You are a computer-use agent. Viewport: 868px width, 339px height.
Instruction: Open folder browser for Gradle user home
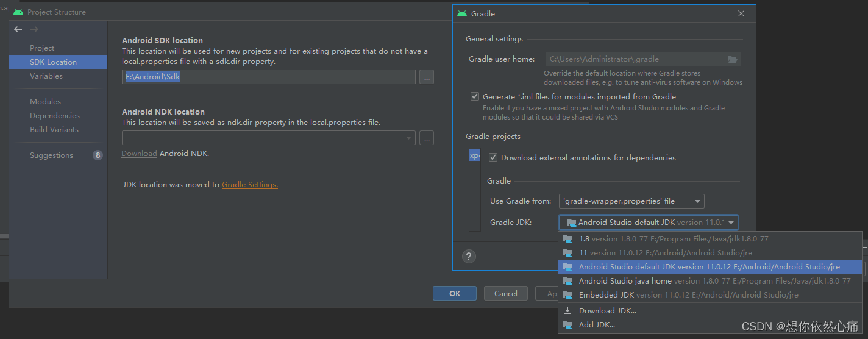tap(733, 59)
